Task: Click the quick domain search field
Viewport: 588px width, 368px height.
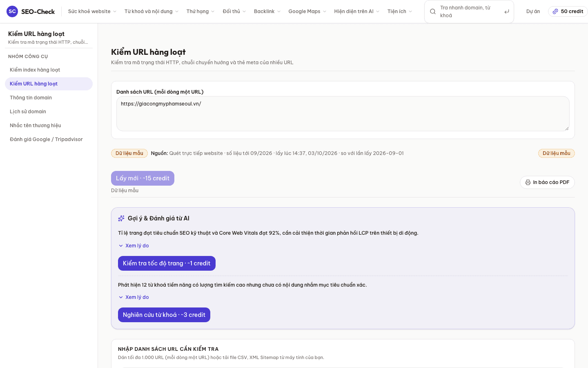Action: coord(469,11)
